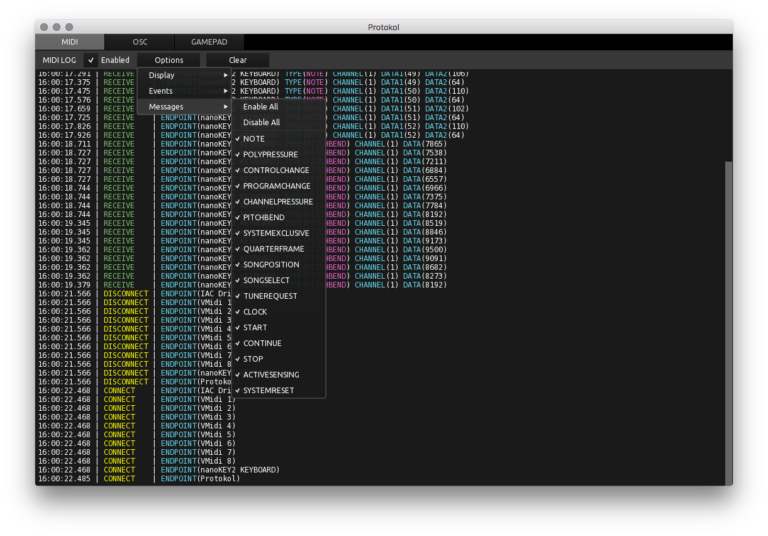Toggle CONTINUE message filter
768x536 pixels.
(278, 343)
